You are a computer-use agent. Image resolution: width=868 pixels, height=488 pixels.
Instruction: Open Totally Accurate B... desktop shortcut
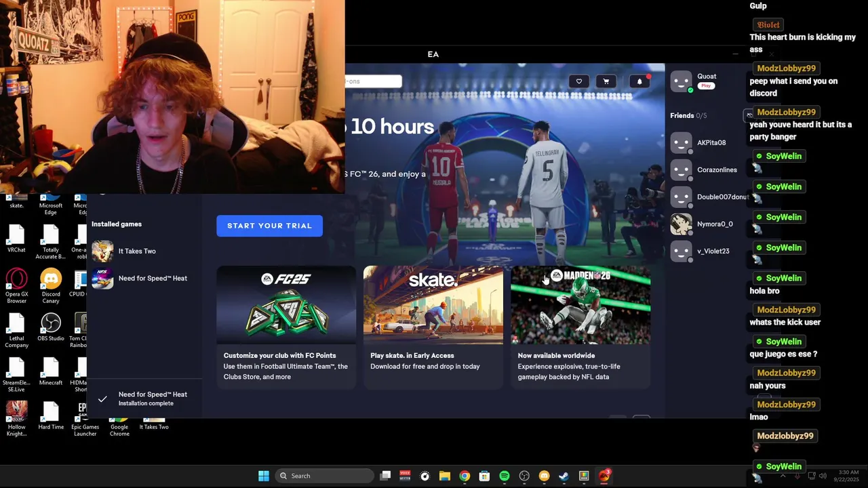coord(51,242)
